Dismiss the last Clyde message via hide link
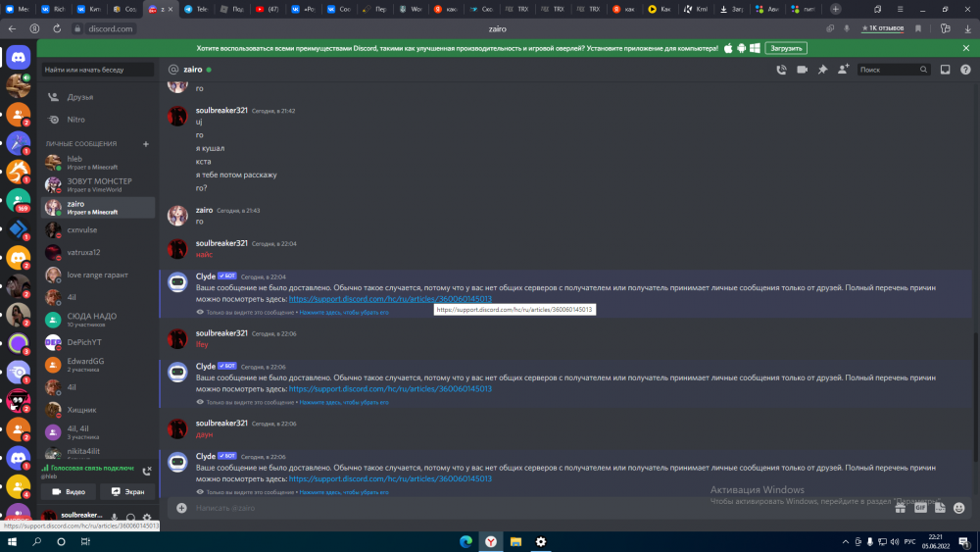 point(344,492)
